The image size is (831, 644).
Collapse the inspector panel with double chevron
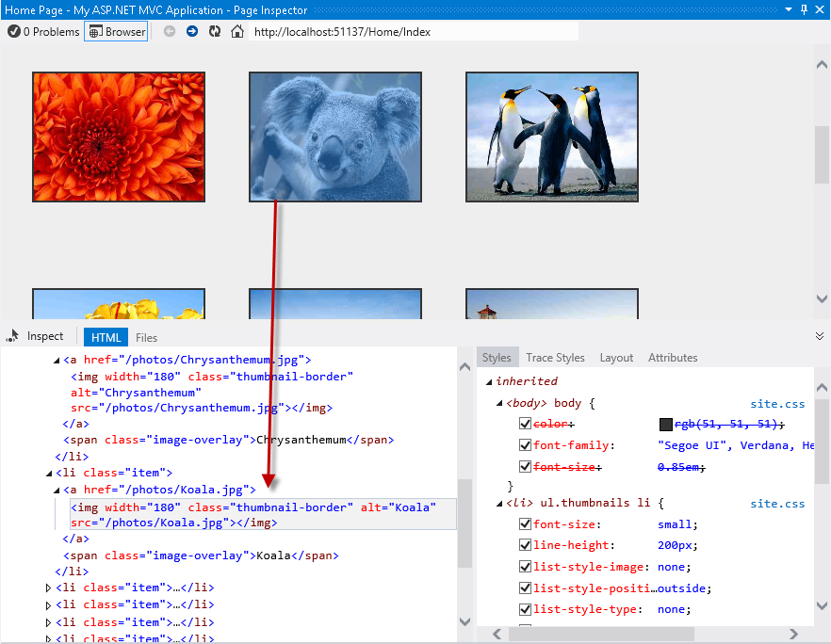[x=819, y=333]
